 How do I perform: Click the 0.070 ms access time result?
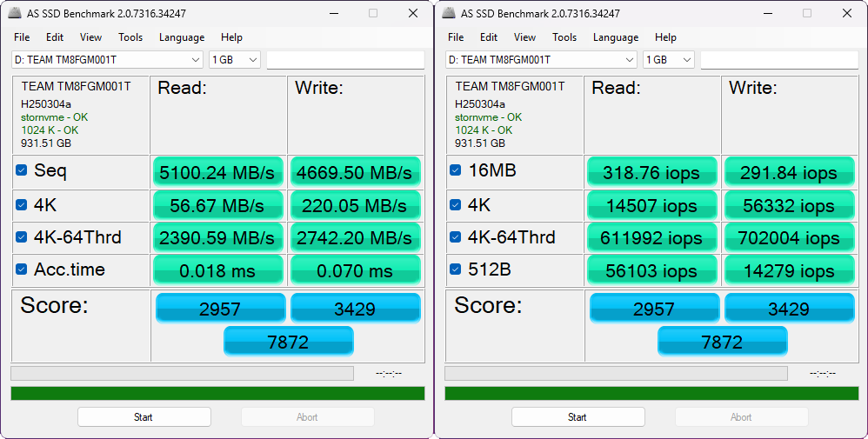355,270
